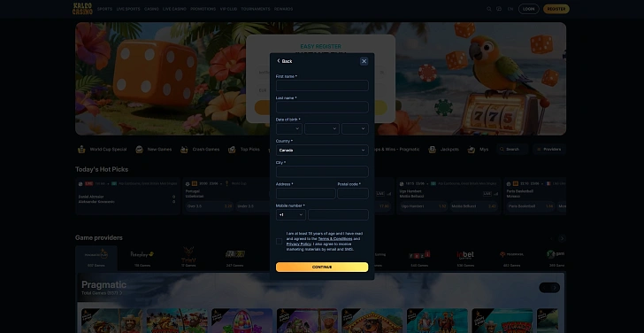
Task: Open the VIP Club menu item
Action: [228, 9]
